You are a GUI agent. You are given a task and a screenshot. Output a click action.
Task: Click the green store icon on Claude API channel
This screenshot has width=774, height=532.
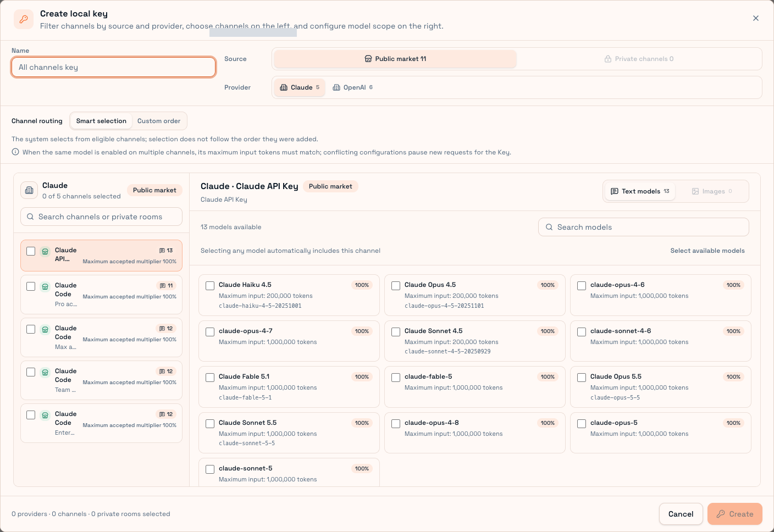(x=45, y=251)
